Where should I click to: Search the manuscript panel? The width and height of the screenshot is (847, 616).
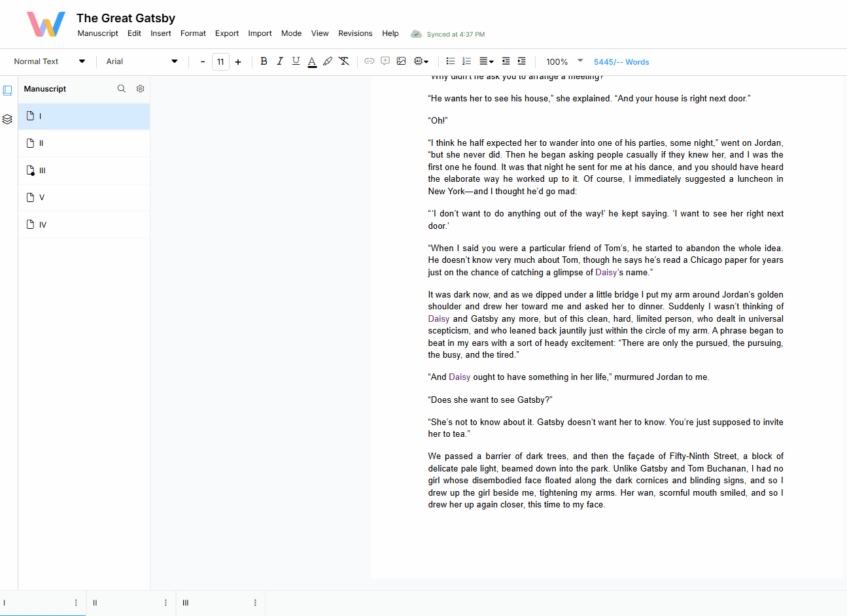pyautogui.click(x=121, y=89)
